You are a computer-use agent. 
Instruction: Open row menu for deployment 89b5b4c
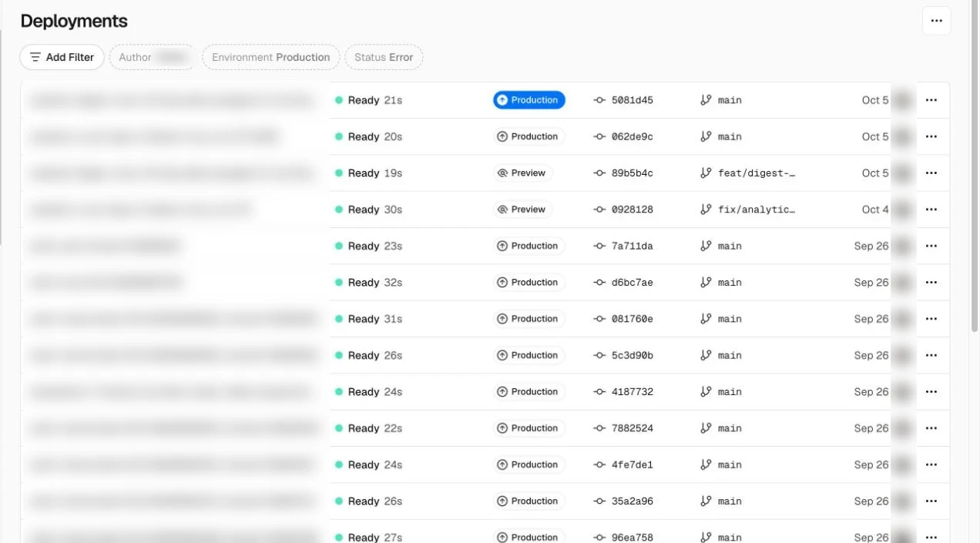point(931,173)
